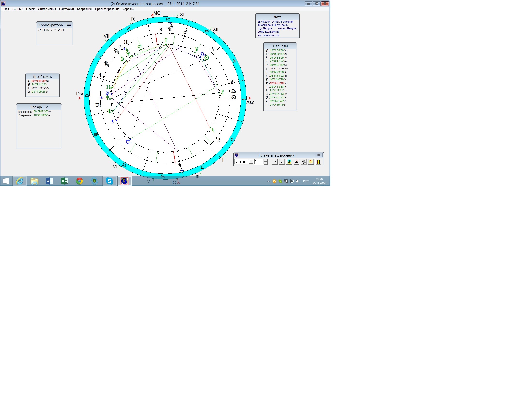Open the gear settings in Планеты в движении
The width and height of the screenshot is (532, 399).
point(304,162)
